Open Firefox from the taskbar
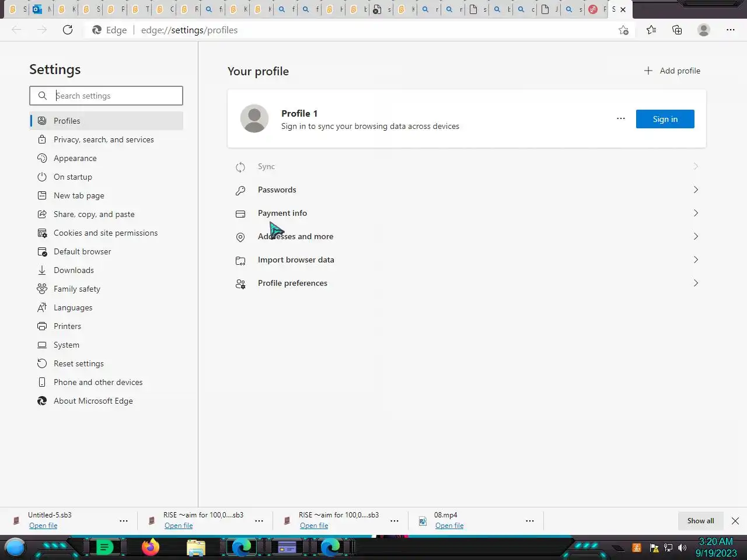This screenshot has width=747, height=560. [x=151, y=547]
